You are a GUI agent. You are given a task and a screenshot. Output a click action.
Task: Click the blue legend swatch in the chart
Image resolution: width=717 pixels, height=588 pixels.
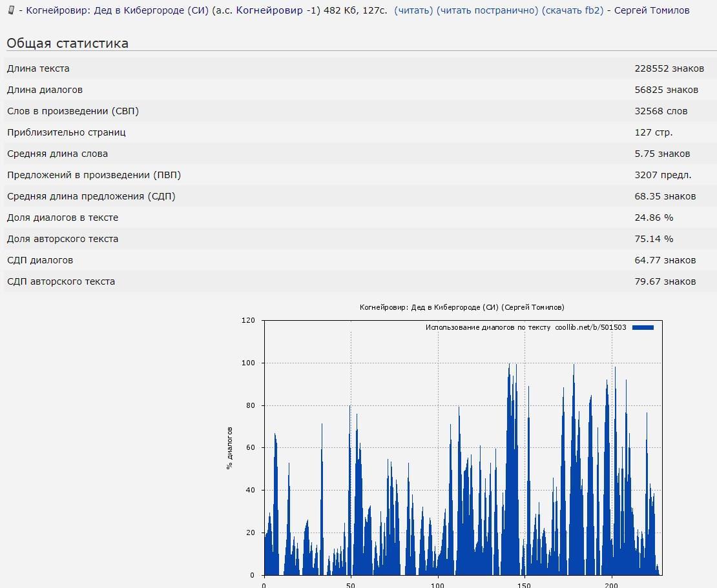point(643,327)
